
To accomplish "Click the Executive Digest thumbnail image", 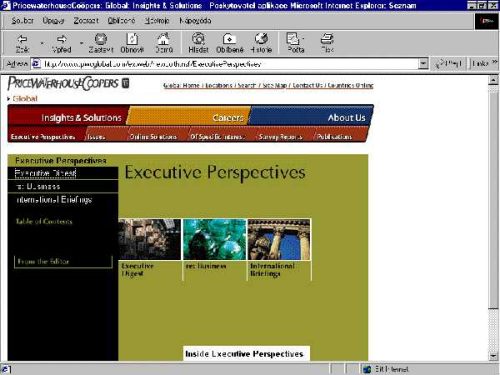I will [x=150, y=239].
